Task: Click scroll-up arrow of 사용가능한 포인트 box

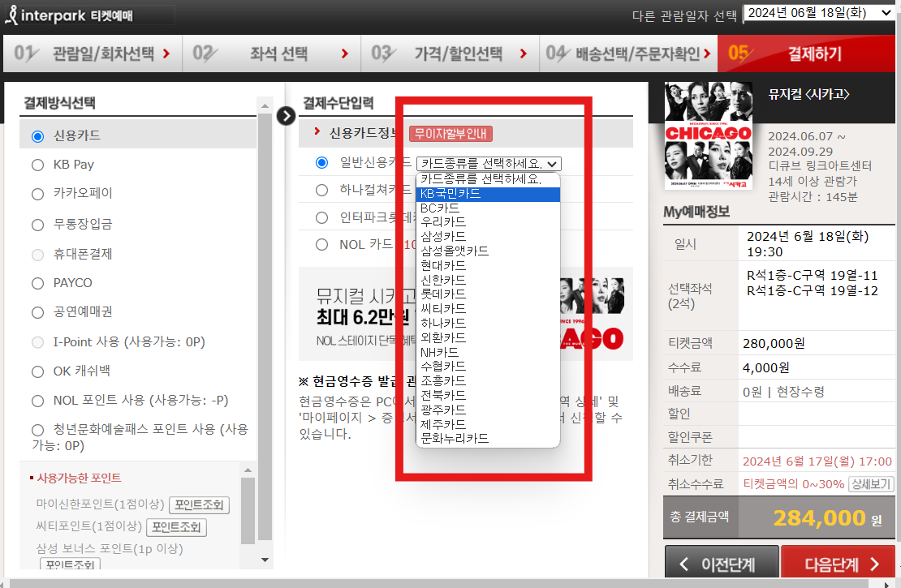Action: pyautogui.click(x=248, y=470)
